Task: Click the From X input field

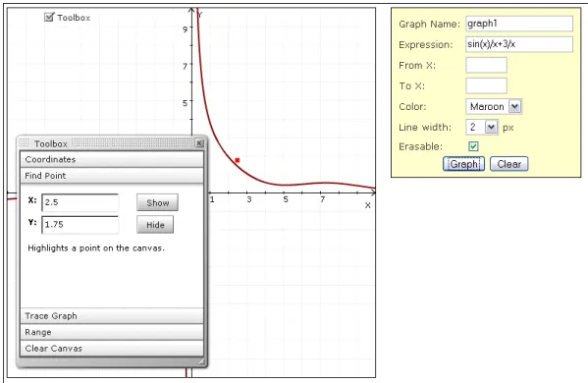Action: click(x=486, y=65)
